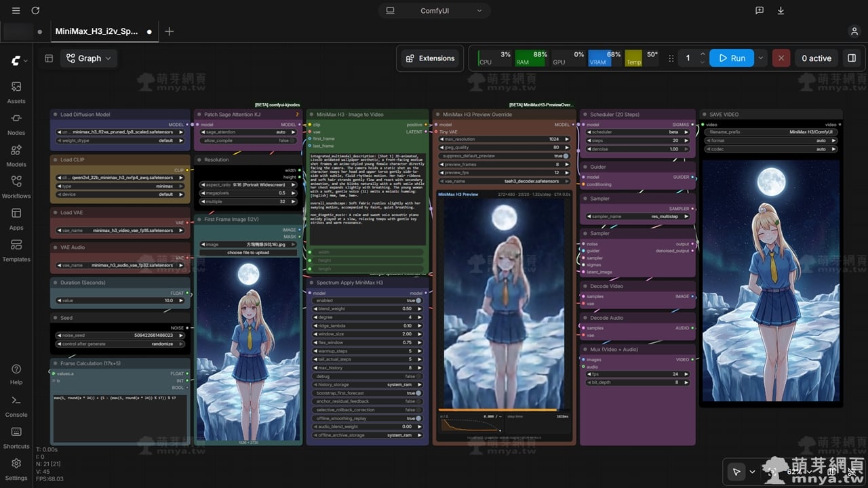Click the 0 active queue button
Viewport: 868px width, 488px height.
click(816, 58)
